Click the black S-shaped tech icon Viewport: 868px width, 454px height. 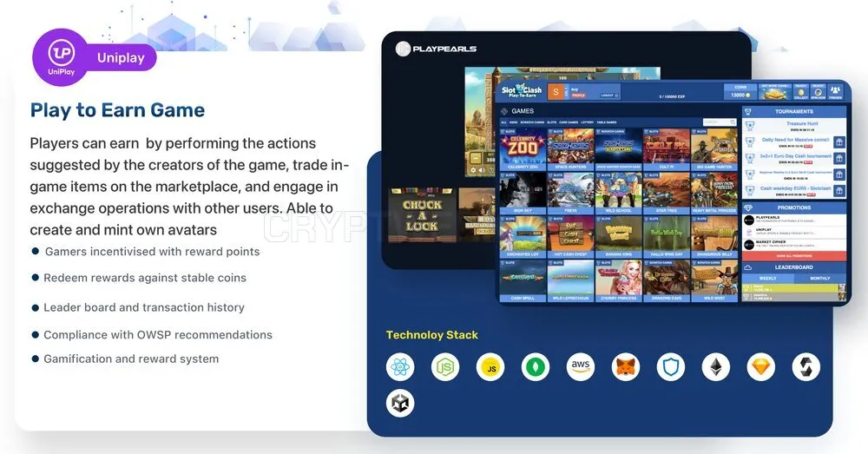tap(806, 366)
